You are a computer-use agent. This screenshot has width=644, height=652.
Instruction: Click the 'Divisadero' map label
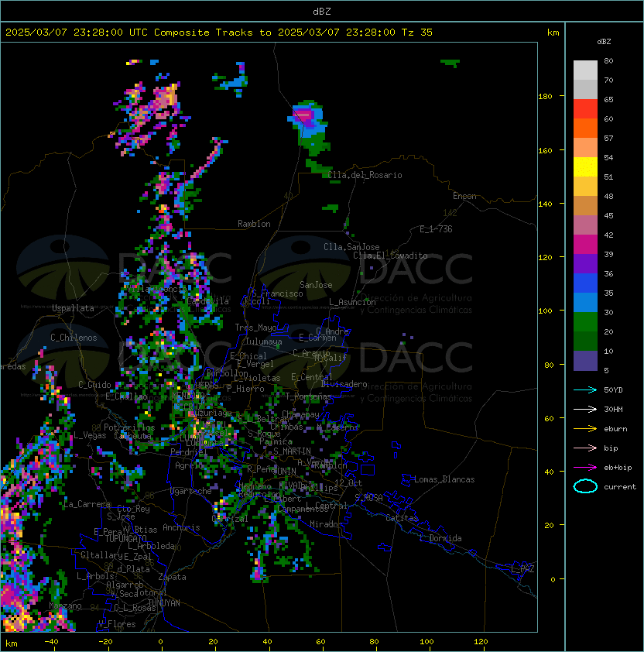[344, 384]
